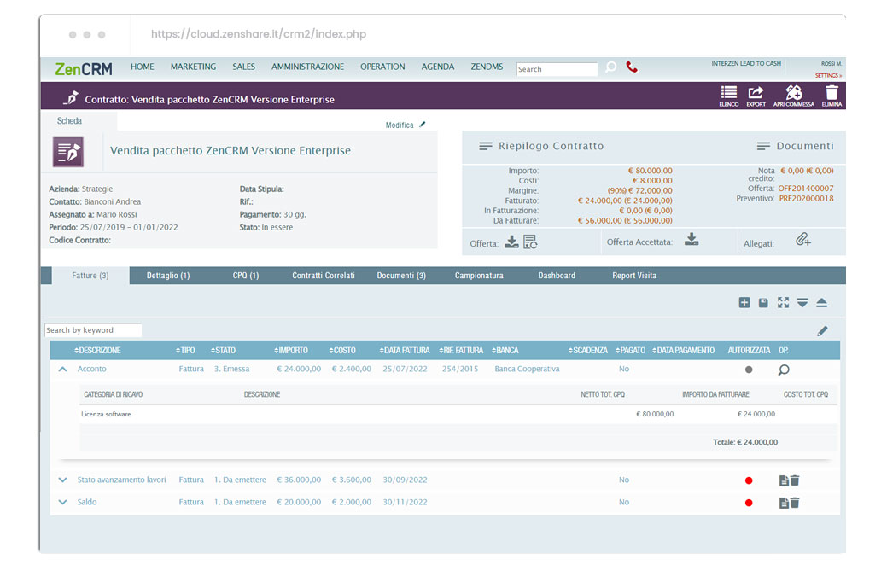Download the Offerta Accettata file

click(x=692, y=239)
